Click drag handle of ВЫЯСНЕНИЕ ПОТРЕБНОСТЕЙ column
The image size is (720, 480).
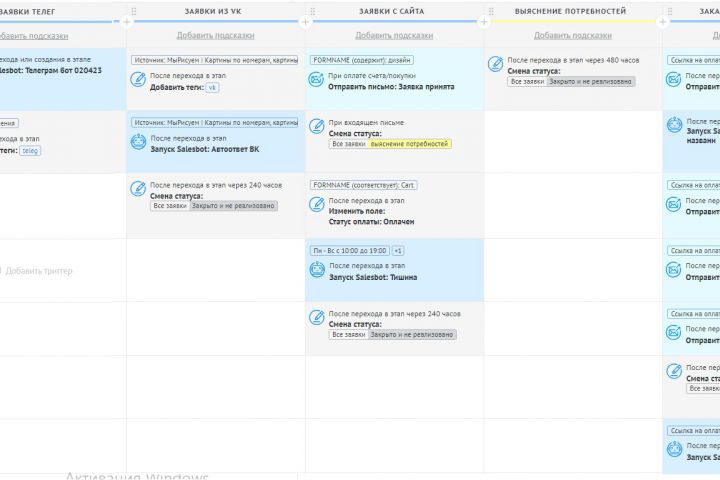point(491,11)
